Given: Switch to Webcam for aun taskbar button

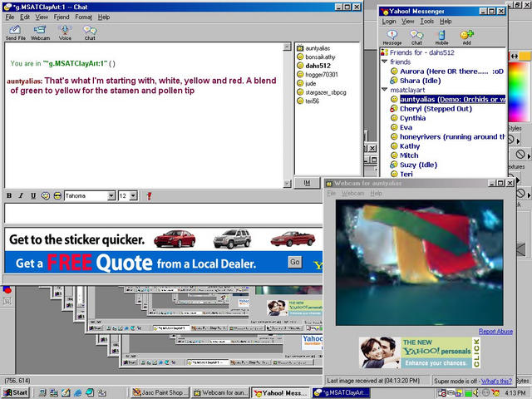Looking at the screenshot, I should pyautogui.click(x=220, y=392).
